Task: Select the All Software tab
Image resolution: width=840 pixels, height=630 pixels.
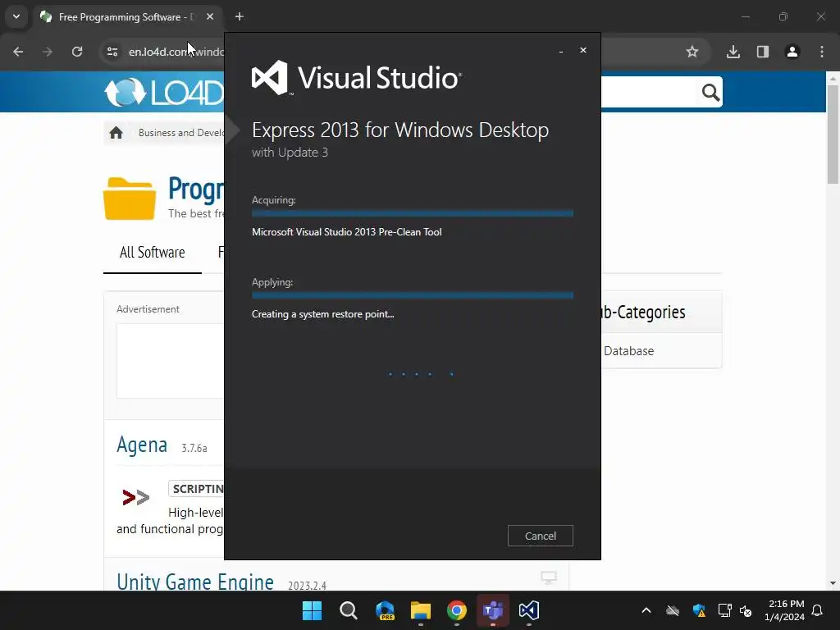Action: tap(152, 253)
